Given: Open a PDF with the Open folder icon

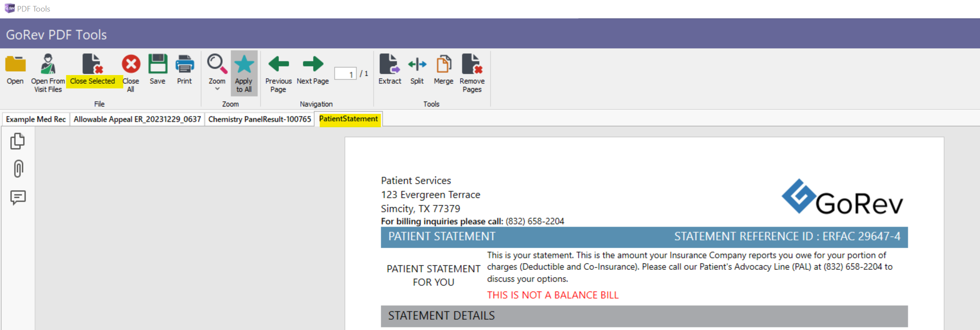Looking at the screenshot, I should [x=15, y=65].
